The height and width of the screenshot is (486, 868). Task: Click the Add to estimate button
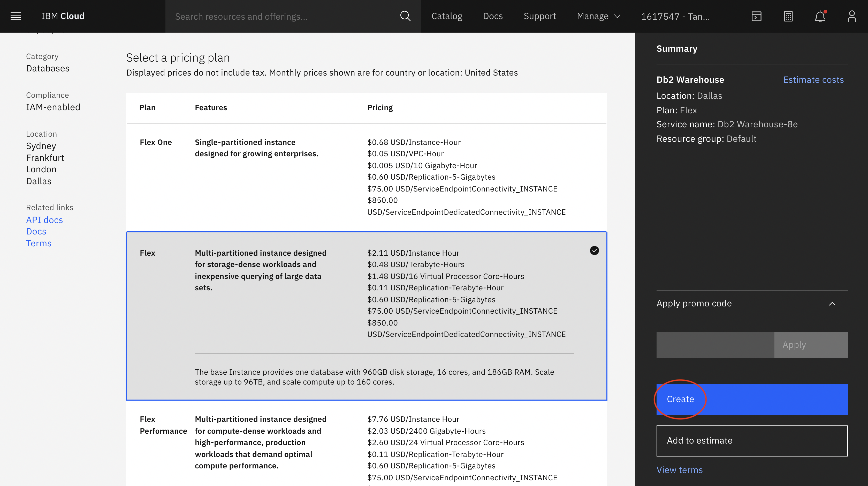coord(752,441)
